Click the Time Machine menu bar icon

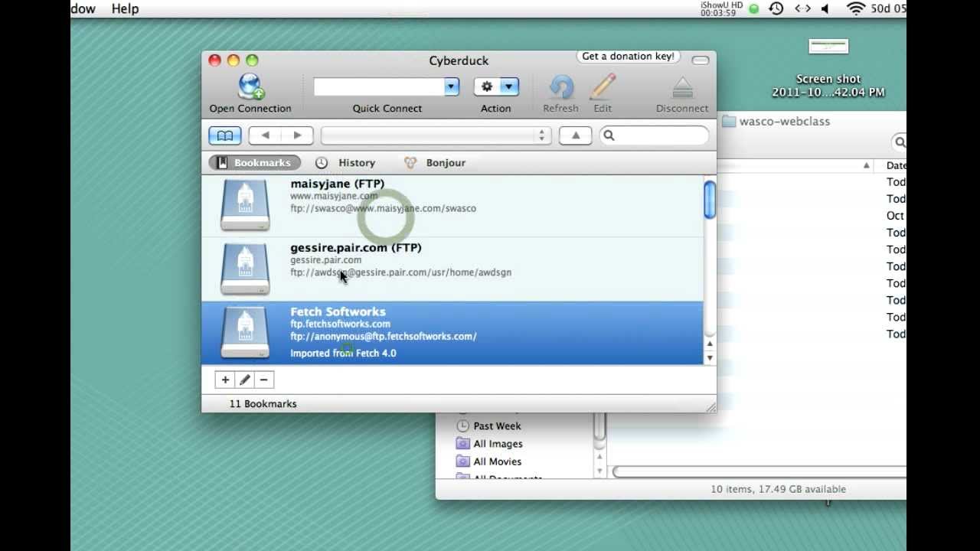(x=776, y=8)
